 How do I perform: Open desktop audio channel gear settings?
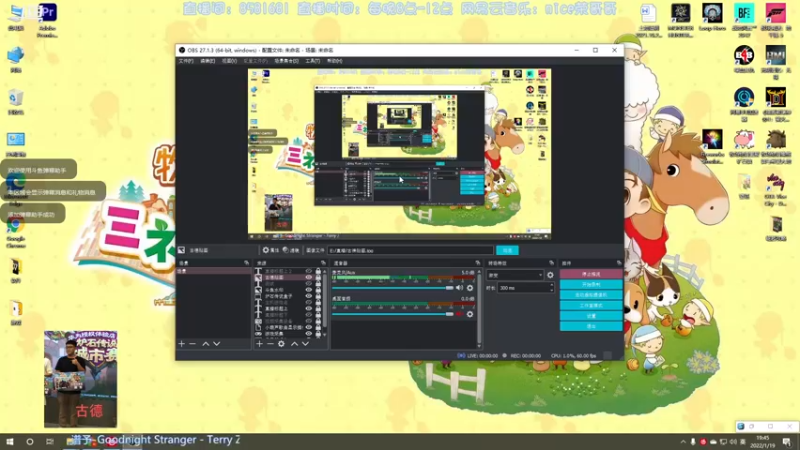[470, 314]
